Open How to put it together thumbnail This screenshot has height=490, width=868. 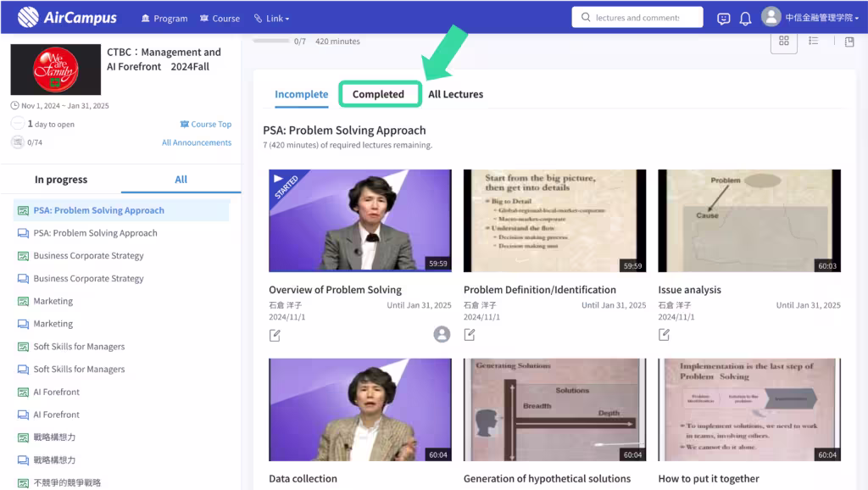pyautogui.click(x=749, y=409)
